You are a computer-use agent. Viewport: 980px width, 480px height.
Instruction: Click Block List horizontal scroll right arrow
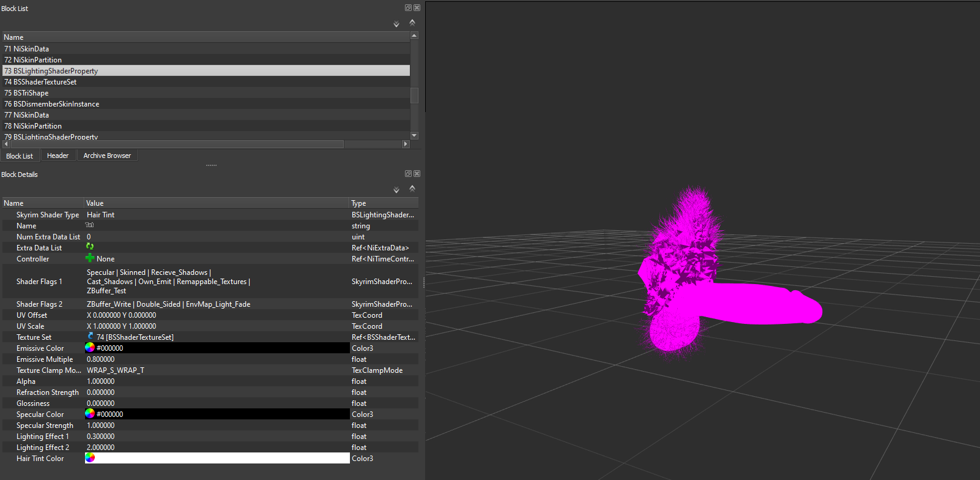pos(405,144)
